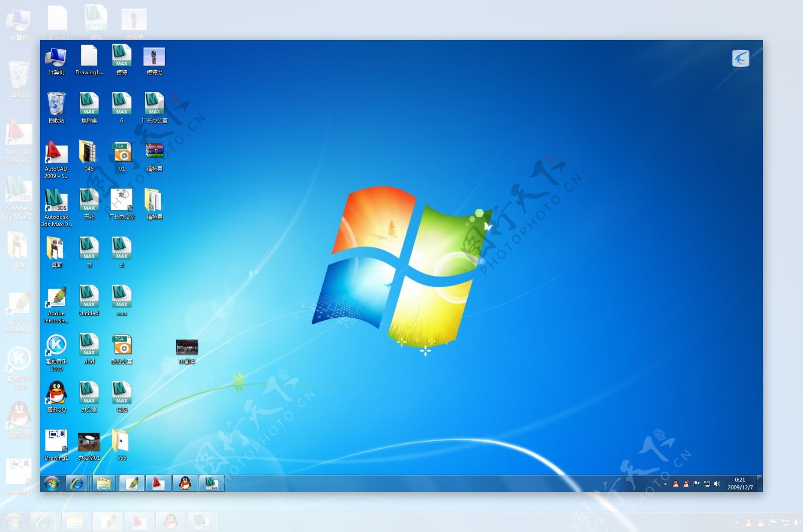Click the blue bird gadget icon at top right
The height and width of the screenshot is (532, 803).
740,58
